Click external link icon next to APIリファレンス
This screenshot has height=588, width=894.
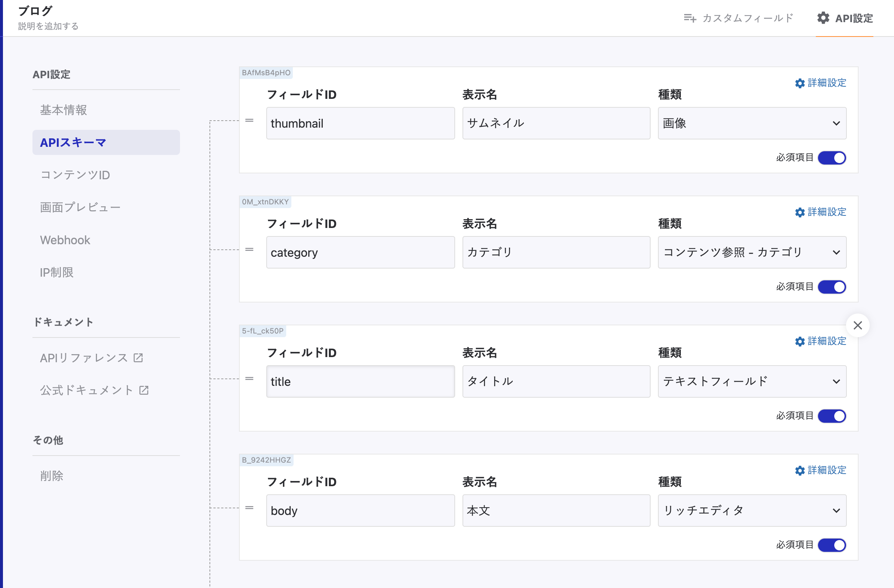pos(138,358)
